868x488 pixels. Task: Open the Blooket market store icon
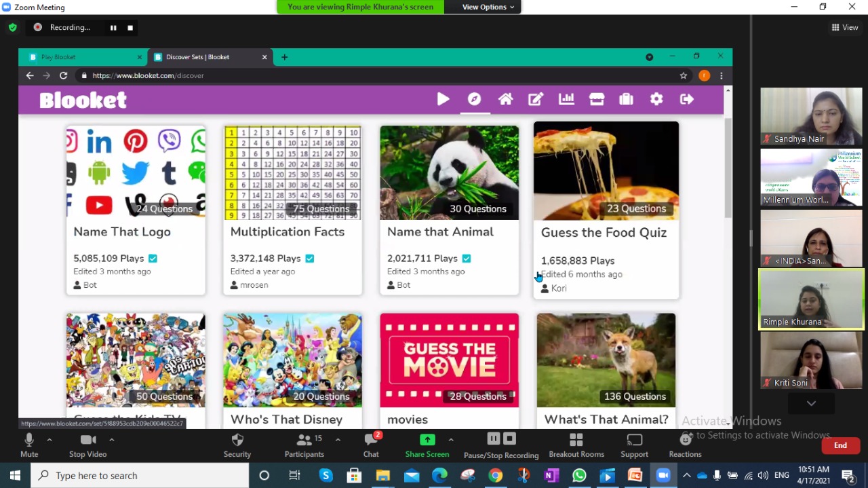point(597,100)
